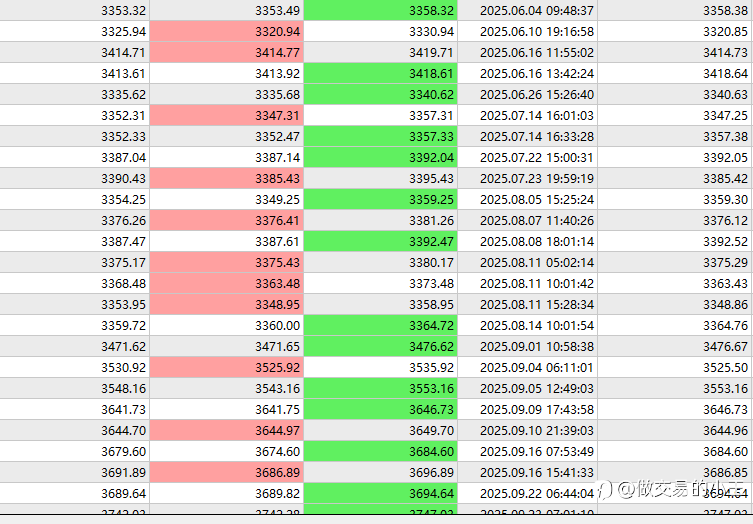Click the green cell 3553.16
Screen dimensions: 753x524
(380, 388)
